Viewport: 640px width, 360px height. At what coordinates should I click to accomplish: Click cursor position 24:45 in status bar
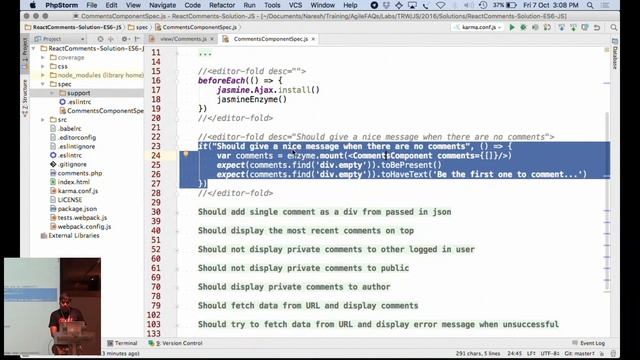click(x=514, y=353)
